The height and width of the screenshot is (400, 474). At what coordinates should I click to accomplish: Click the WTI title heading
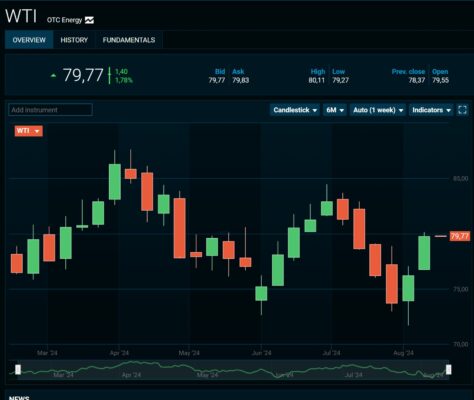[x=21, y=16]
